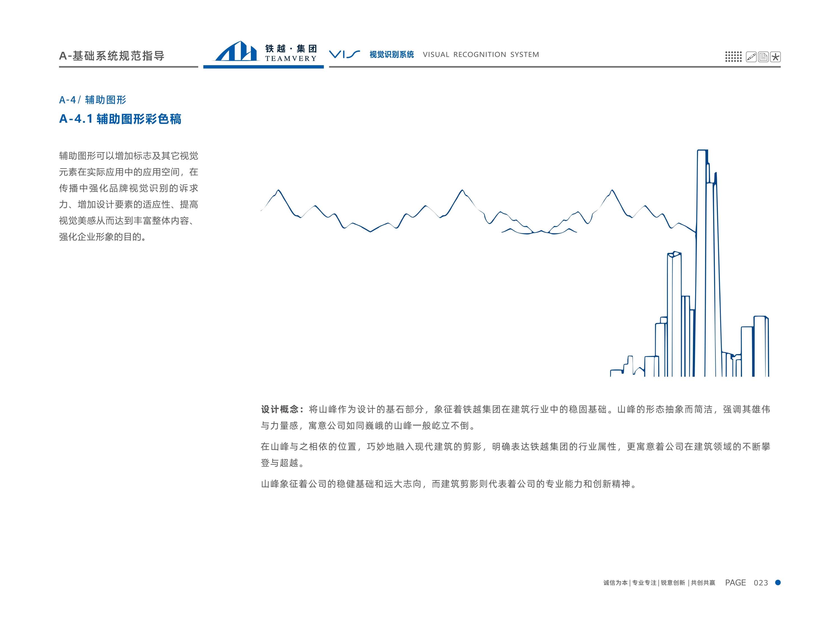
Task: Click the section label A-4/ 辅助图形
Action: click(x=92, y=100)
